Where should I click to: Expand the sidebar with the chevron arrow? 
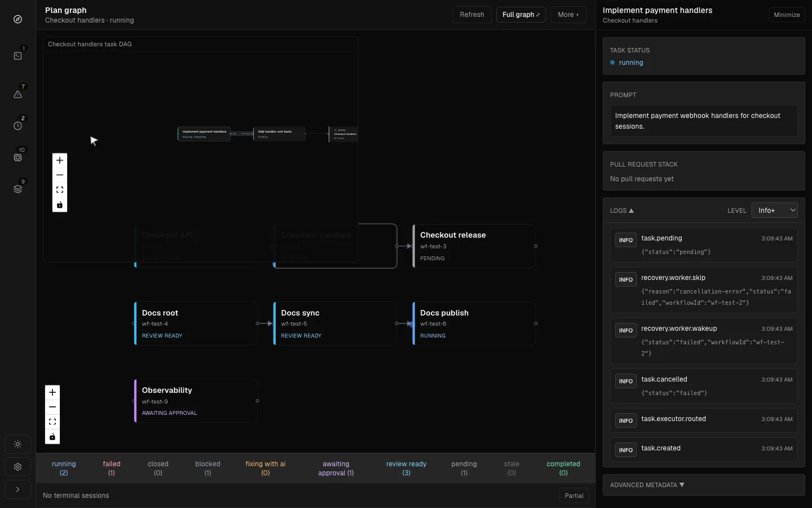[17, 489]
